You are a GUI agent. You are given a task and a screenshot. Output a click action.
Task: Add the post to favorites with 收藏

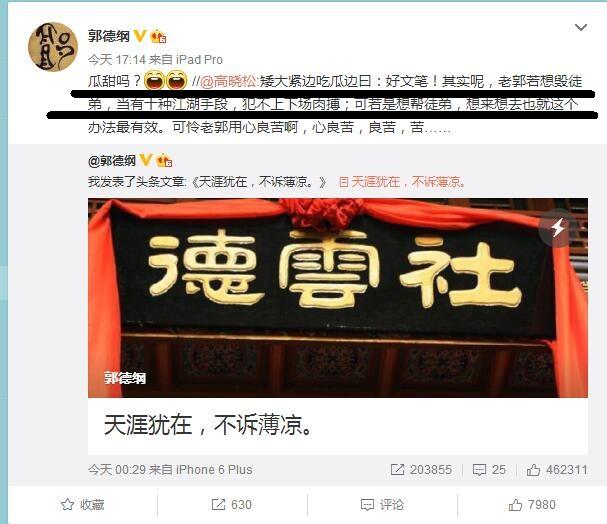pos(82,505)
